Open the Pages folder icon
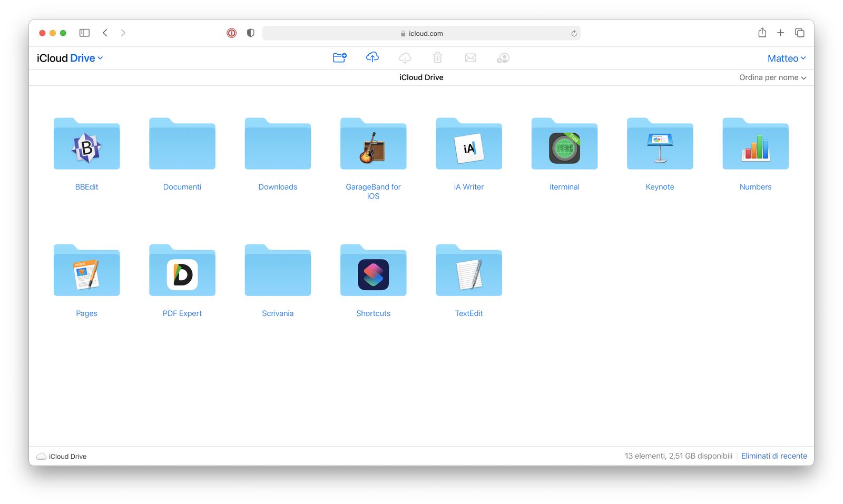The width and height of the screenshot is (843, 504). point(87,270)
